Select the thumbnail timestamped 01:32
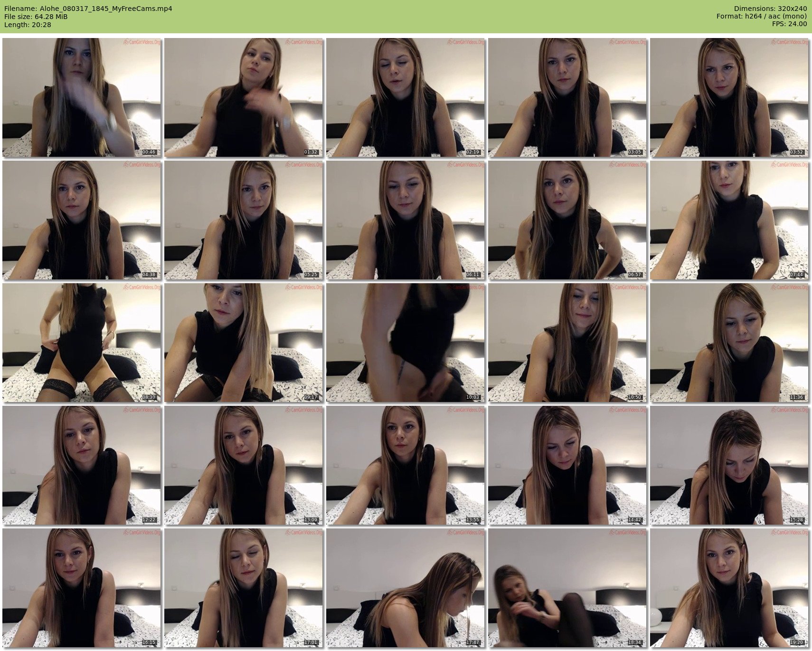Viewport: 812px width, 651px height. (x=244, y=97)
